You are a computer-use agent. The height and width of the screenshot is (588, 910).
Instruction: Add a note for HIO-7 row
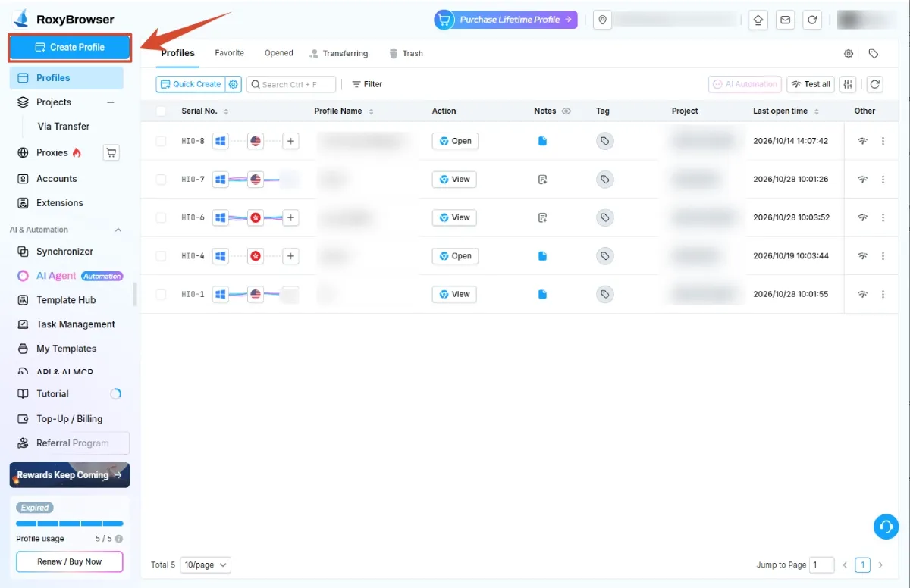tap(542, 180)
